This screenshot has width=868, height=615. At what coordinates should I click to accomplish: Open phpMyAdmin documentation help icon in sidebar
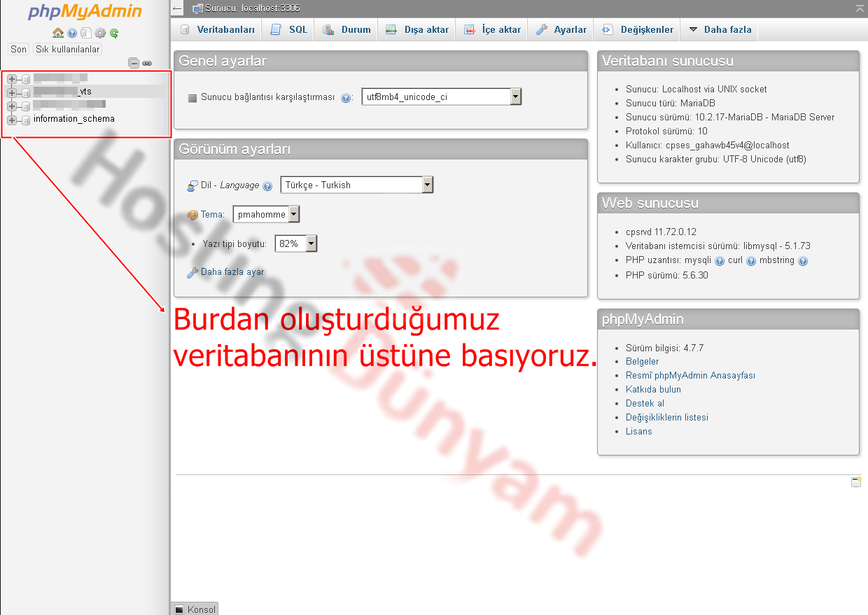[x=72, y=33]
